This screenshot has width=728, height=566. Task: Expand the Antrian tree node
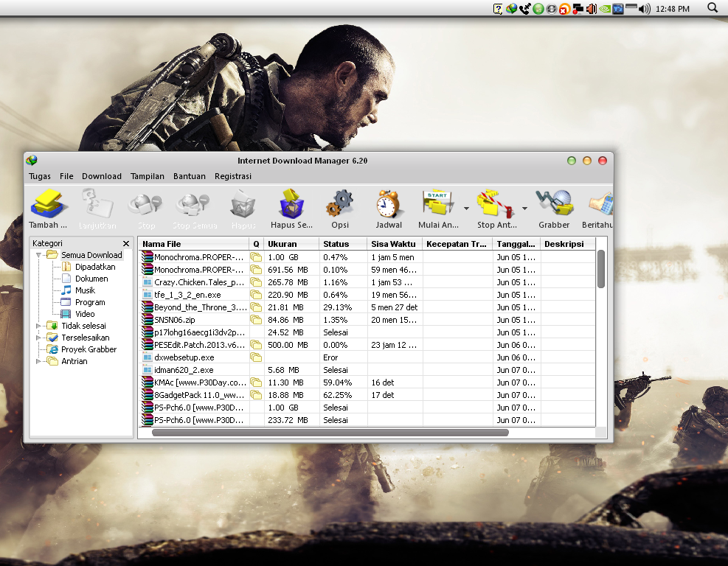point(39,361)
